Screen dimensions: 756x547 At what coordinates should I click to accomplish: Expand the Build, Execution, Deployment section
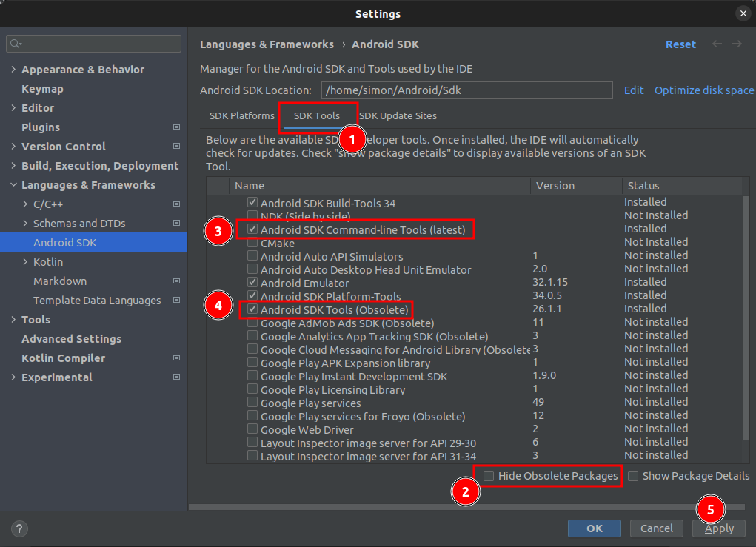[x=13, y=166]
